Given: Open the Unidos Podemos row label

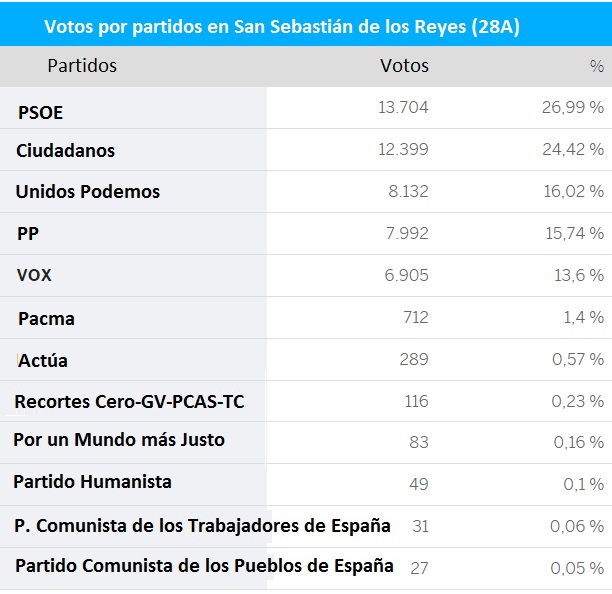Looking at the screenshot, I should 88,191.
